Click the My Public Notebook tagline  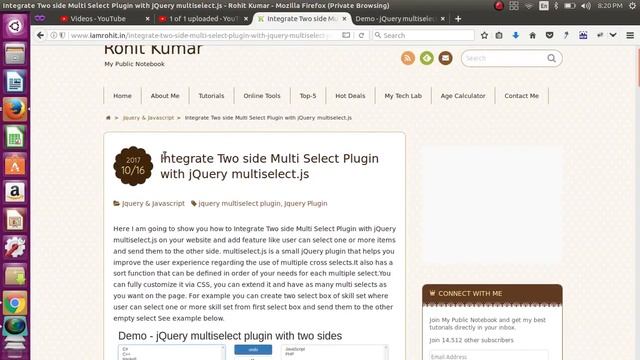point(134,64)
